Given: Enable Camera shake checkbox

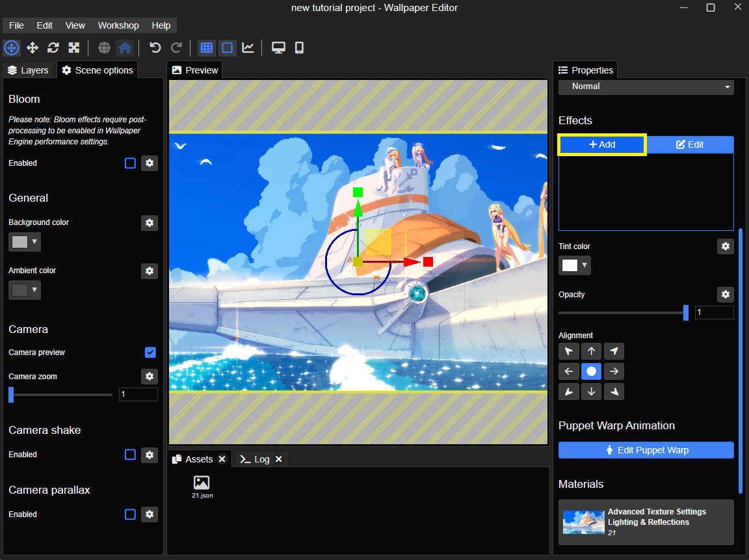Looking at the screenshot, I should click(130, 455).
